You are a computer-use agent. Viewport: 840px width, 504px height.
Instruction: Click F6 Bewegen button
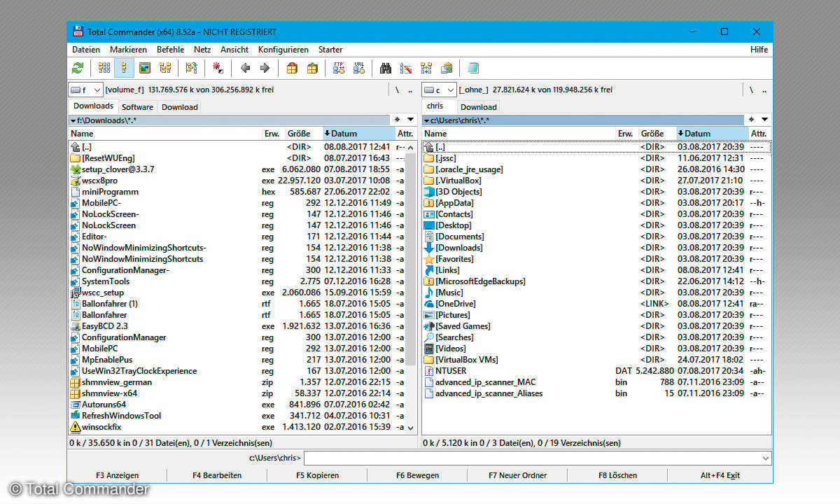pos(417,475)
